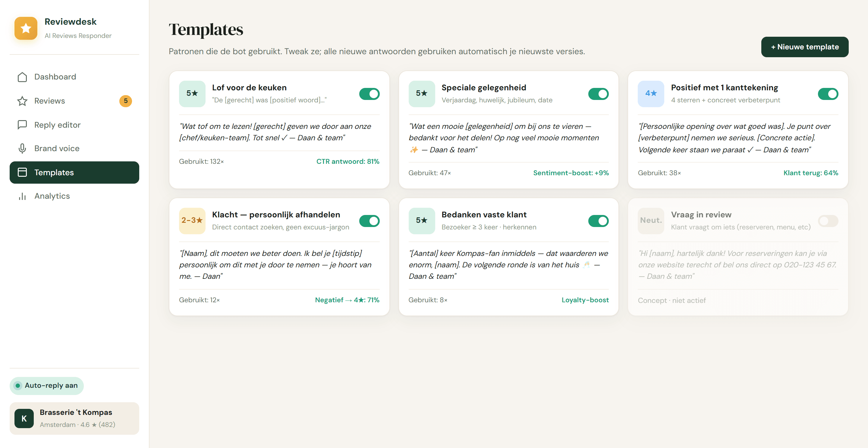Open the Analytics section
868x448 pixels.
coord(74,196)
